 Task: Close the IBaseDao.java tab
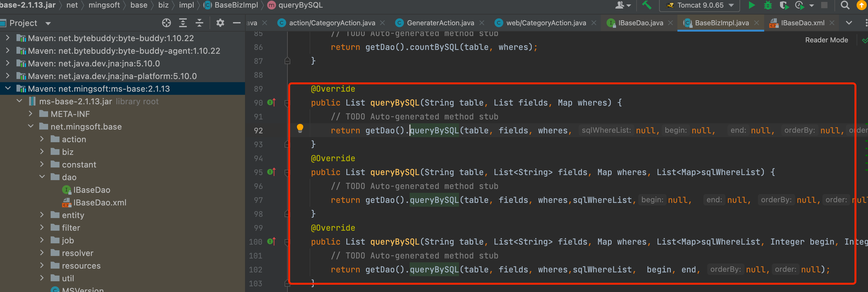[x=670, y=23]
